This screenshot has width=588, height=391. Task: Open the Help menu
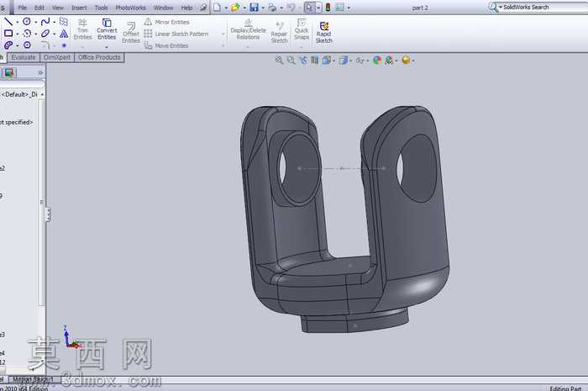(186, 8)
